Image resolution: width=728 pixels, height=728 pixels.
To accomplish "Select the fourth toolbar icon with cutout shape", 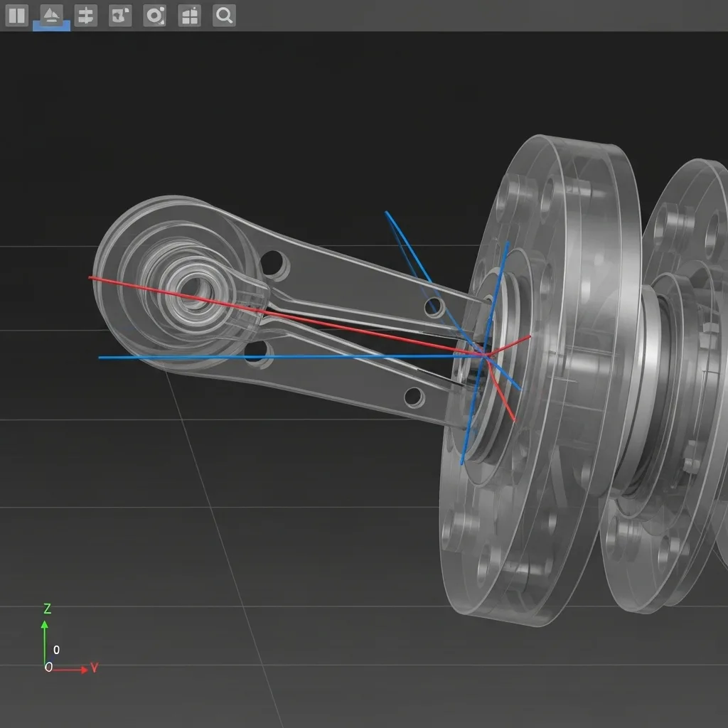I will point(120,16).
